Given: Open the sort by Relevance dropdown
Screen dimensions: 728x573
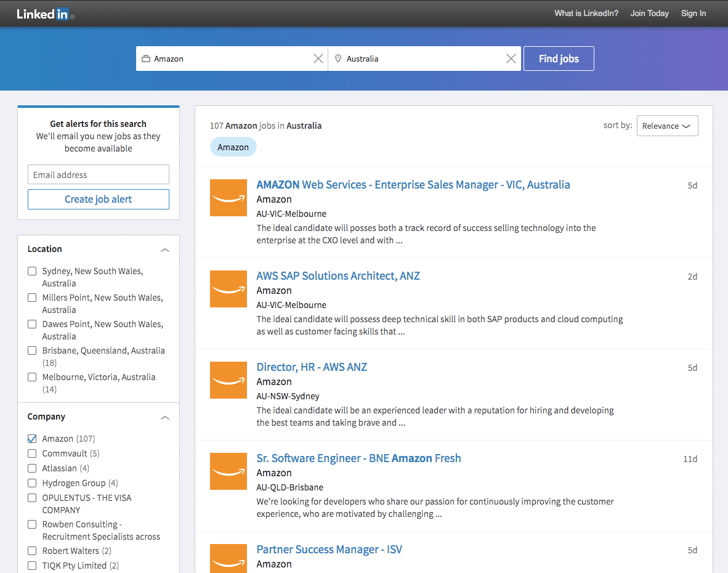Looking at the screenshot, I should pyautogui.click(x=667, y=126).
